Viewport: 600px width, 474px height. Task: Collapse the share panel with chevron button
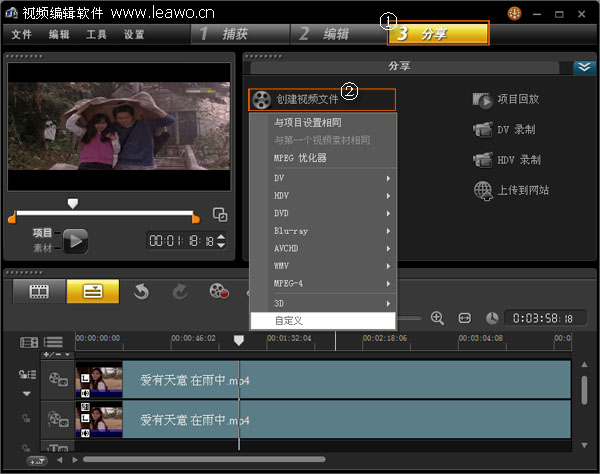coord(584,68)
